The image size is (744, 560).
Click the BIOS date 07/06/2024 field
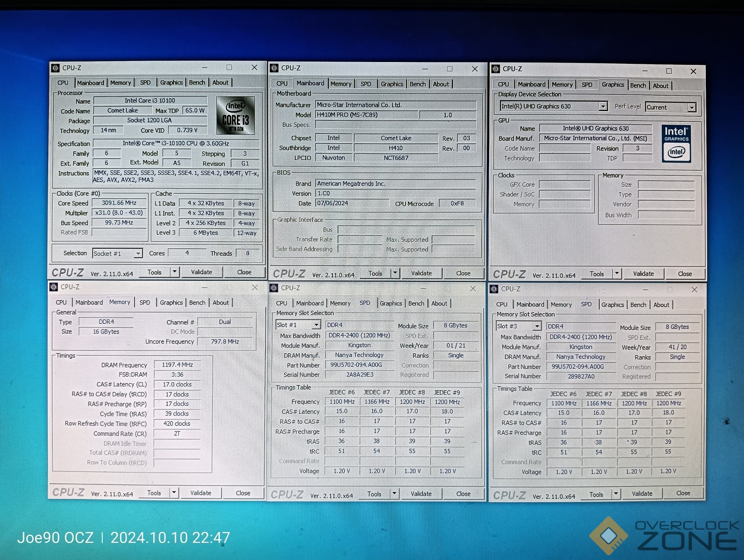pos(352,203)
